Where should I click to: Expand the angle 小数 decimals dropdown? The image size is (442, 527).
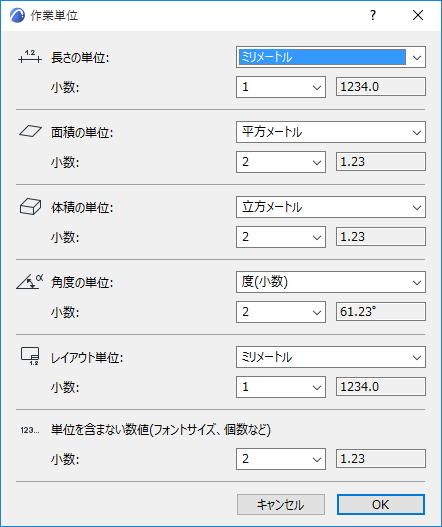coord(281,312)
